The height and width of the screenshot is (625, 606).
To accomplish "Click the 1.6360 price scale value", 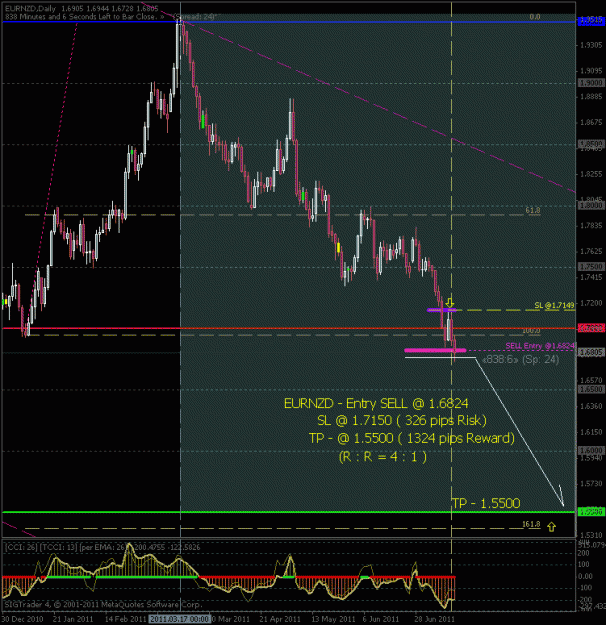I will coord(591,406).
